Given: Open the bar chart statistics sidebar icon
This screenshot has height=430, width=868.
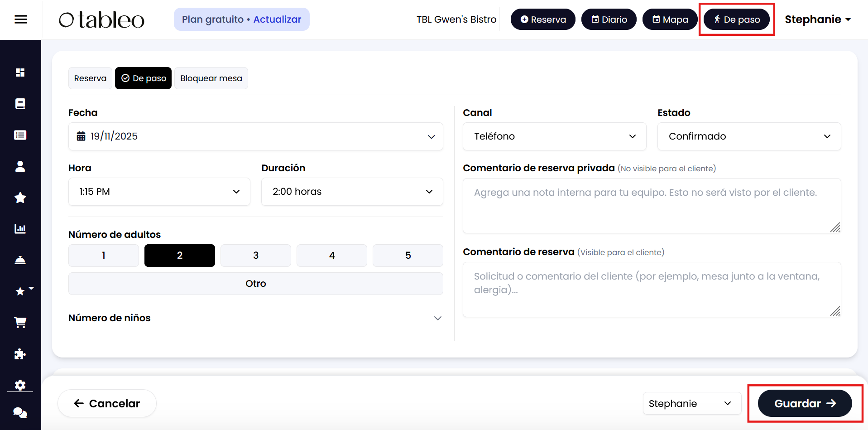Looking at the screenshot, I should pyautogui.click(x=20, y=229).
